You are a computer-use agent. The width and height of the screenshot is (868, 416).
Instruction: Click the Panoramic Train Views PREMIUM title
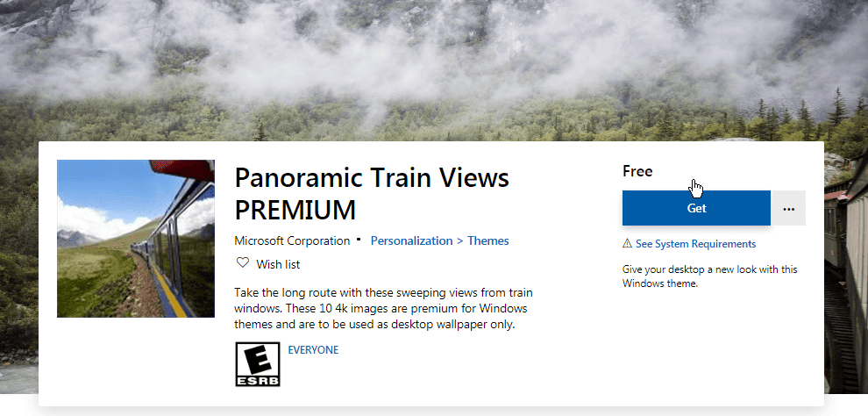[372, 193]
